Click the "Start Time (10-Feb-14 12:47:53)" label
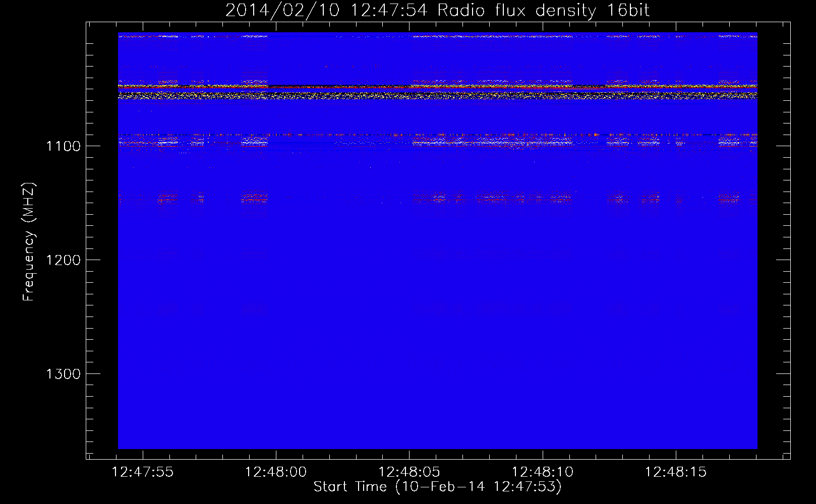816x504 pixels. point(437,487)
